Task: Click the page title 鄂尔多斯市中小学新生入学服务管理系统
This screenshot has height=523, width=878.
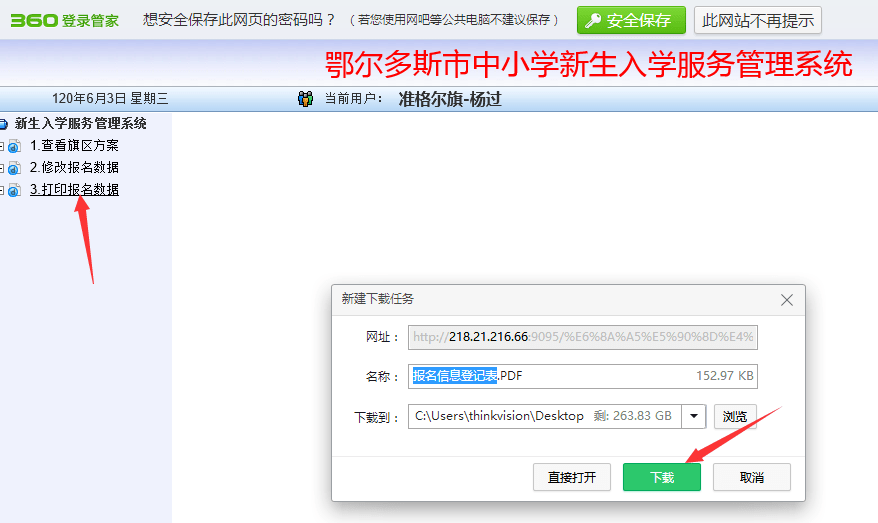Action: (589, 64)
